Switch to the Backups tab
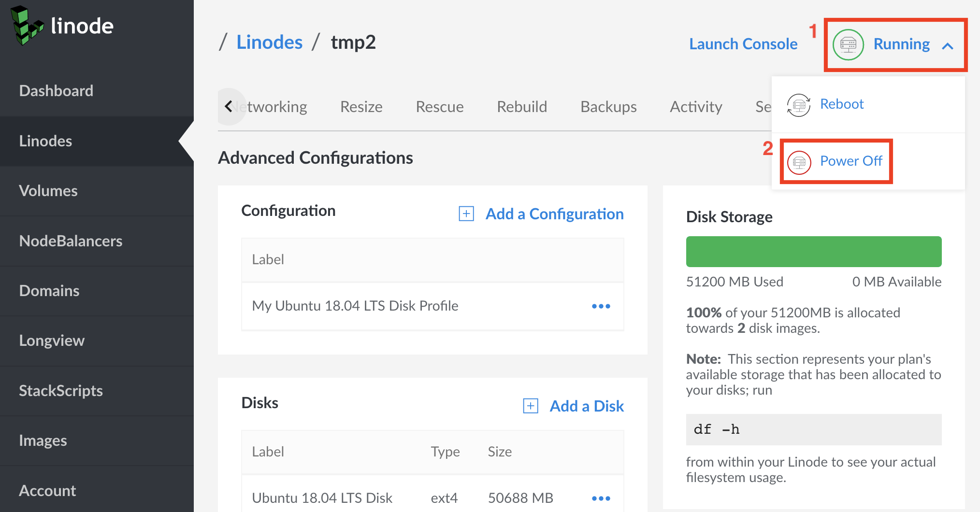 point(608,107)
